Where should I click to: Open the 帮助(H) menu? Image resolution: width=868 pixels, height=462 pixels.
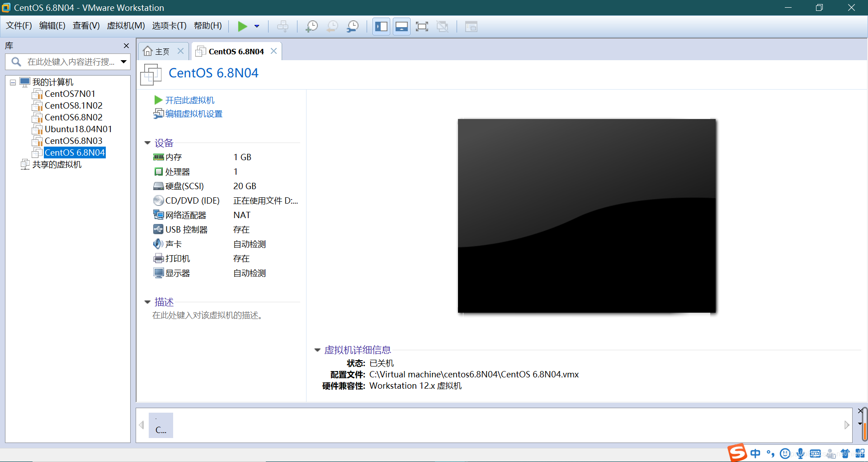(x=208, y=26)
